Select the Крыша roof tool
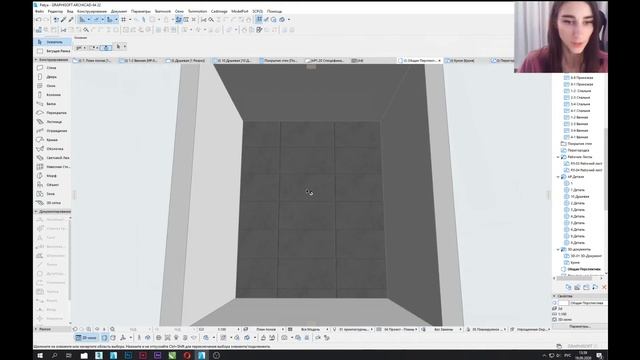 [51, 140]
